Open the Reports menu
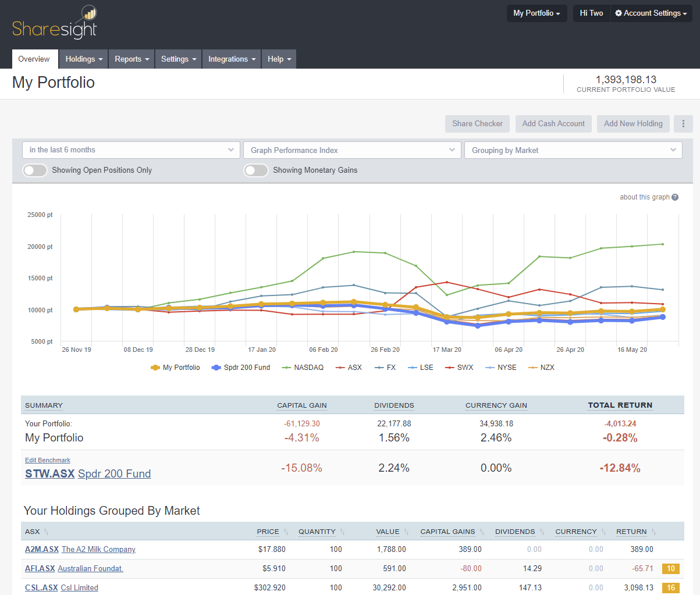 (x=131, y=59)
